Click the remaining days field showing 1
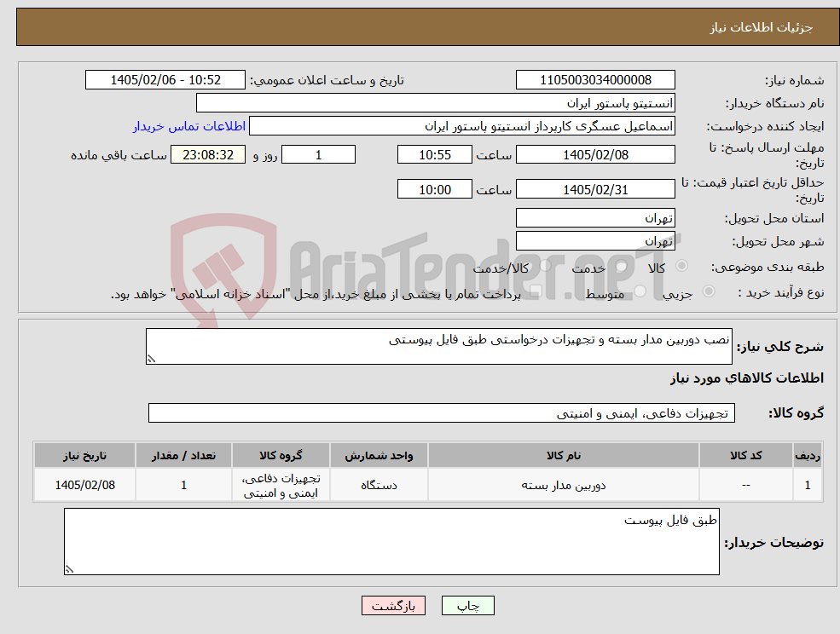The image size is (840, 634). coord(318,155)
